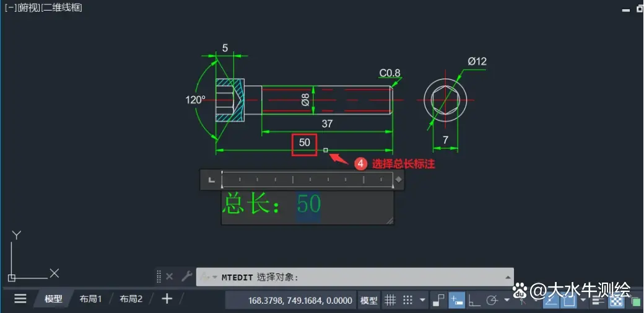Expand command line history arrow at right

point(508,277)
